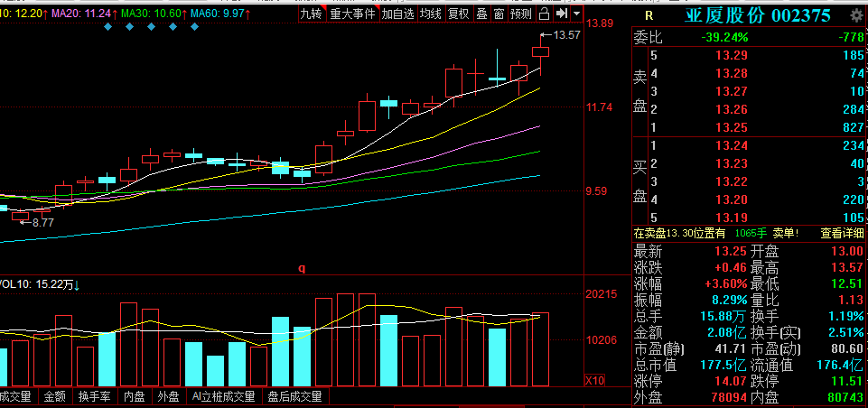
Task: Click the settings gear icon
Action: pyautogui.click(x=855, y=16)
